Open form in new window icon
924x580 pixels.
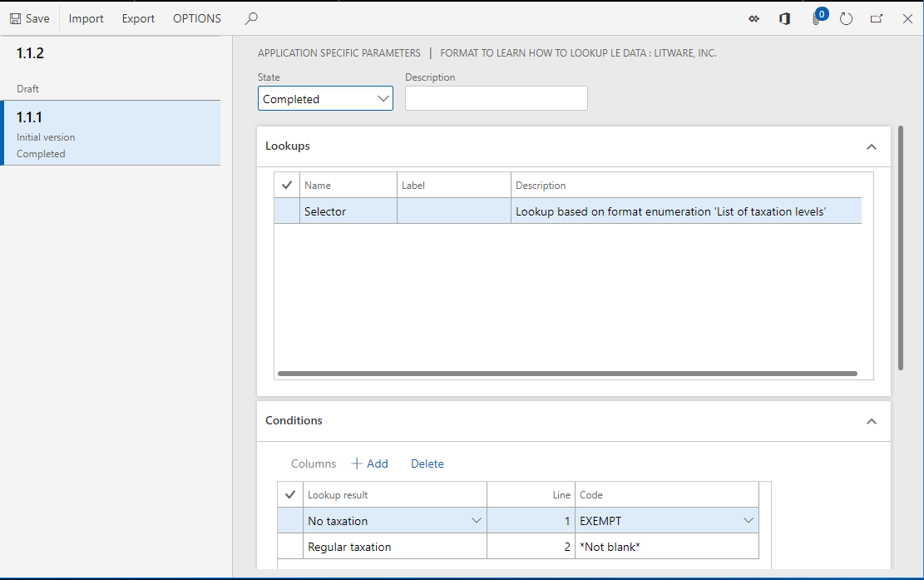pyautogui.click(x=877, y=19)
